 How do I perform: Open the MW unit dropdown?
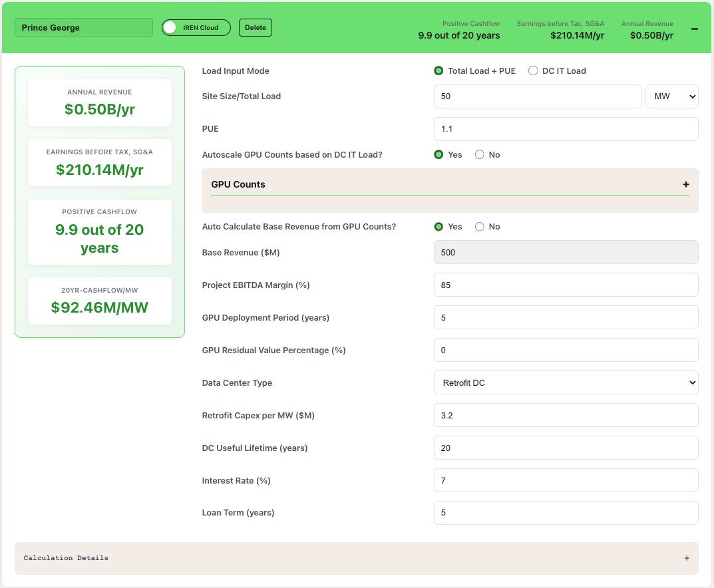(672, 96)
